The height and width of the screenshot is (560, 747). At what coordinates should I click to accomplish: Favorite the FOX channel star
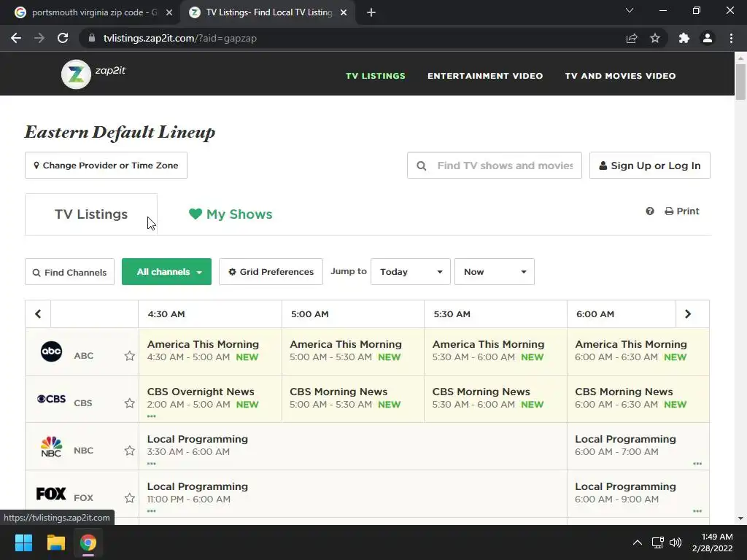click(x=130, y=498)
